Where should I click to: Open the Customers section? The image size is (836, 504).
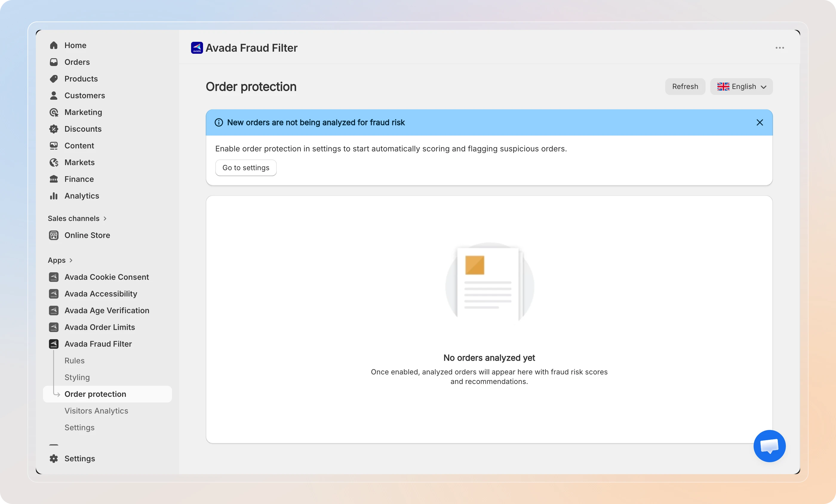84,95
